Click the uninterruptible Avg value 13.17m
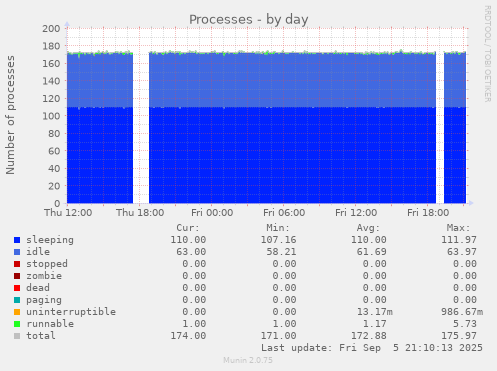Screen dimensions: 497x371 coord(375,312)
